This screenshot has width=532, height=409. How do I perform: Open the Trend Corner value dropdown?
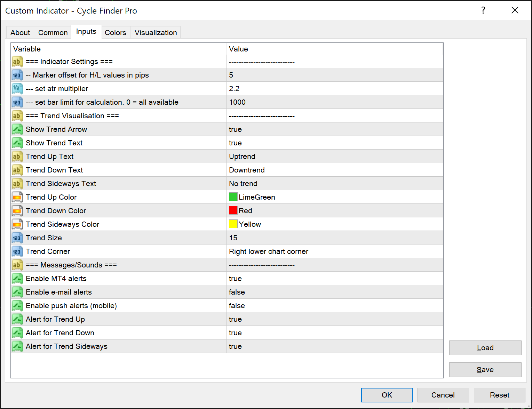[x=335, y=251]
